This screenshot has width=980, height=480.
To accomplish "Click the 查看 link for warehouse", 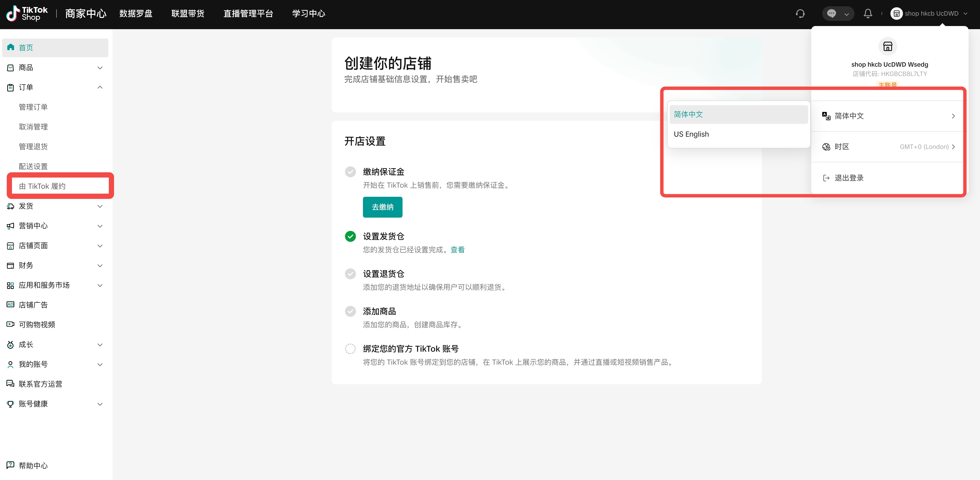I will (457, 250).
